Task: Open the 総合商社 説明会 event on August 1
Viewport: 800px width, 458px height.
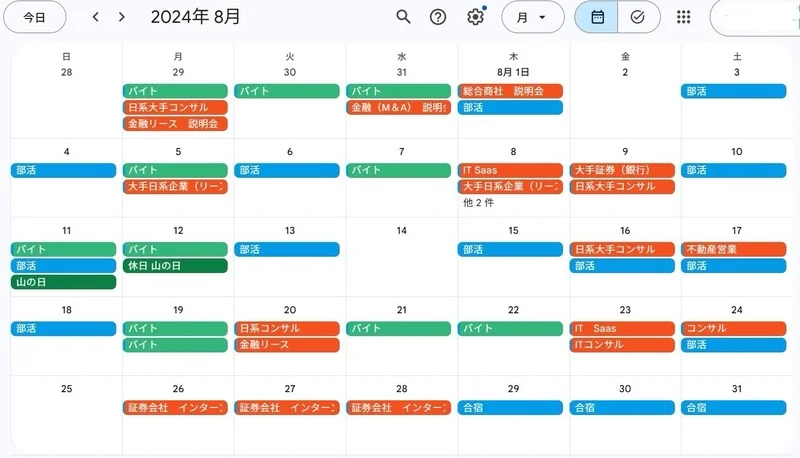Action: point(510,91)
